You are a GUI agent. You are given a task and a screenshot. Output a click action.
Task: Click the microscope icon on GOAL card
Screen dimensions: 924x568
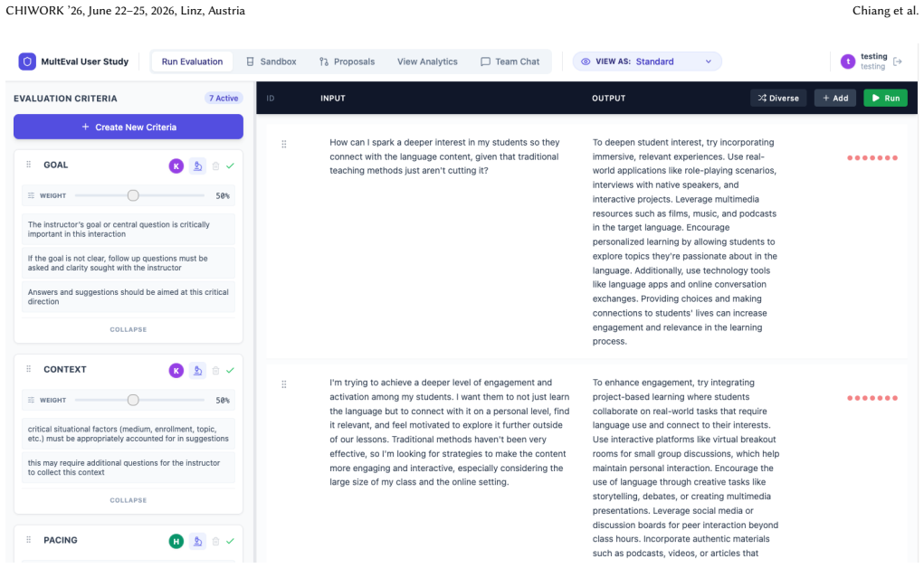pos(198,166)
